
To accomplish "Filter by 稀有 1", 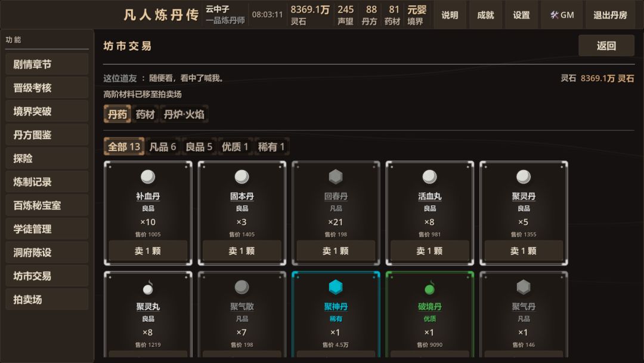I will (x=271, y=146).
